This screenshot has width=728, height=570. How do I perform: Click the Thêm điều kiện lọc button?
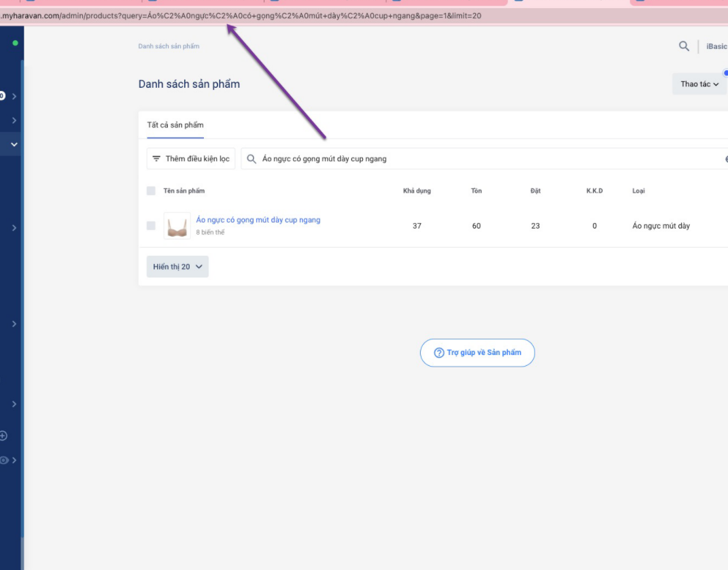[x=190, y=158]
